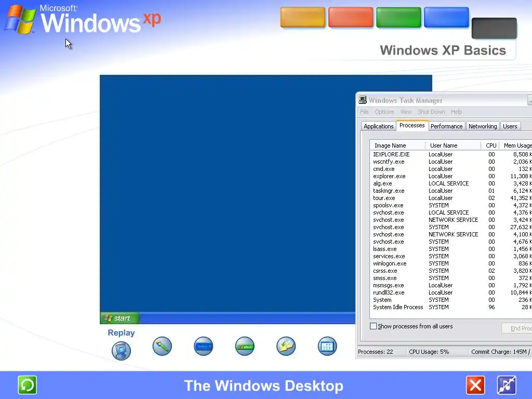This screenshot has height=399, width=532.
Task: Select the services.exe process row
Action: (451, 257)
